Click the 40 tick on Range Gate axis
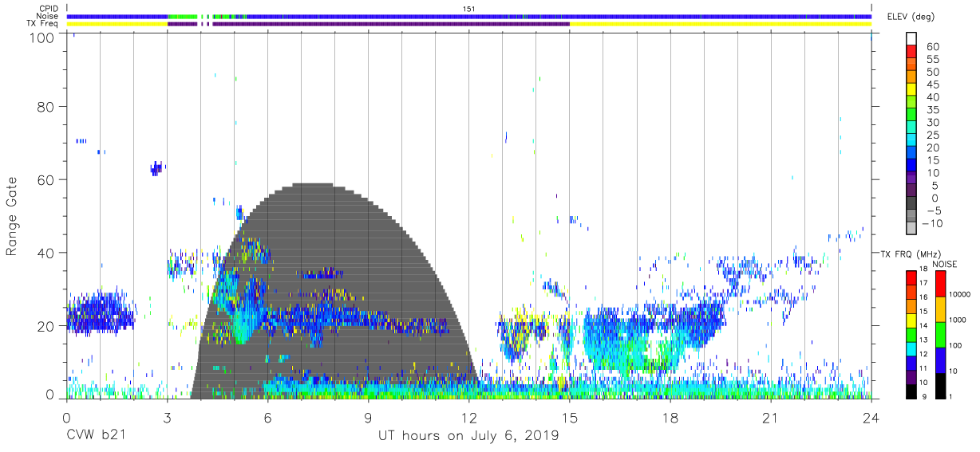 pyautogui.click(x=46, y=253)
